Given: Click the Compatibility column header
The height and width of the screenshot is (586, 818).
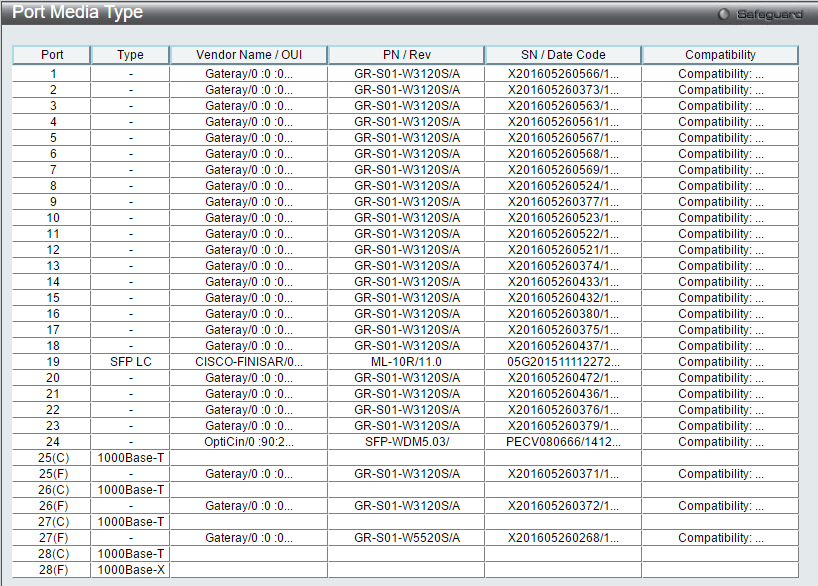Looking at the screenshot, I should point(720,55).
